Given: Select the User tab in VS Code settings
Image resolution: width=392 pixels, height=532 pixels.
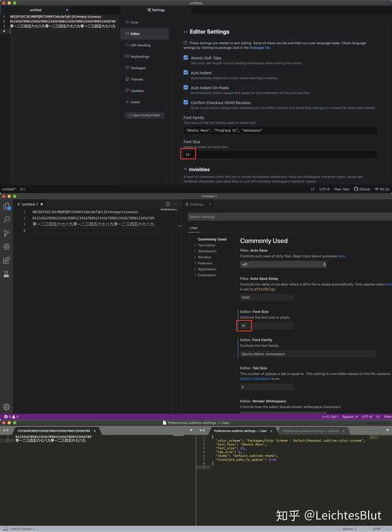Looking at the screenshot, I should (x=194, y=228).
